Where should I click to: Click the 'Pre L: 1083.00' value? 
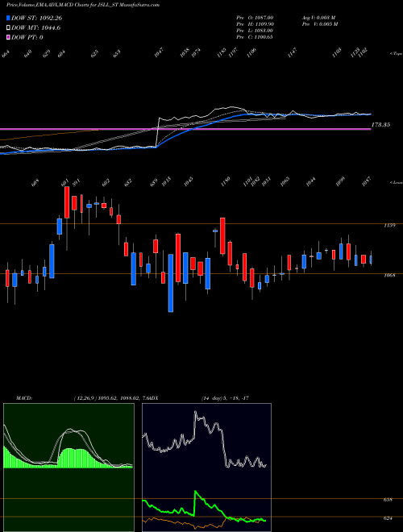[x=255, y=31]
